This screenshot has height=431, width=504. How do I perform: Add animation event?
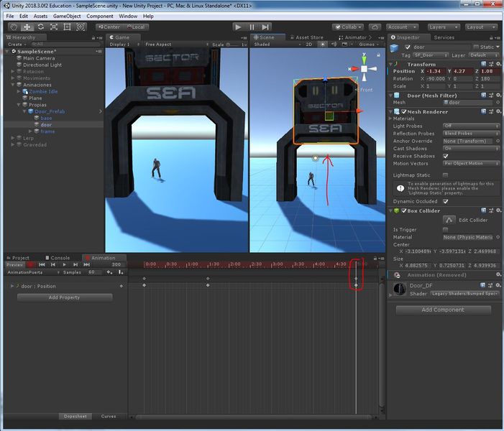click(x=121, y=272)
